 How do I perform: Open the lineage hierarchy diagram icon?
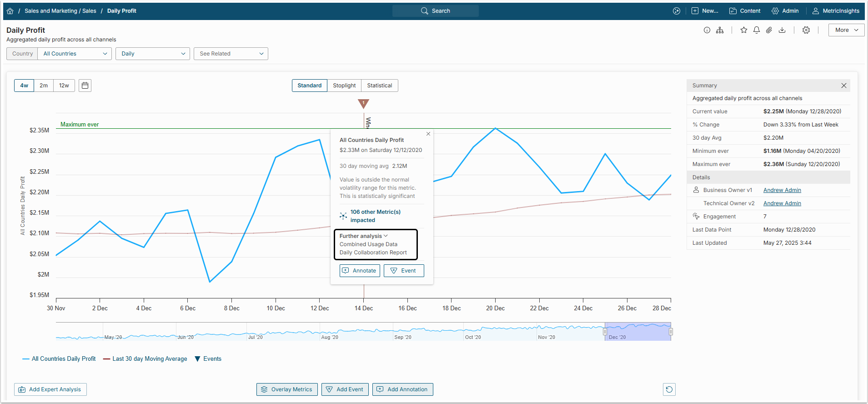pyautogui.click(x=720, y=30)
